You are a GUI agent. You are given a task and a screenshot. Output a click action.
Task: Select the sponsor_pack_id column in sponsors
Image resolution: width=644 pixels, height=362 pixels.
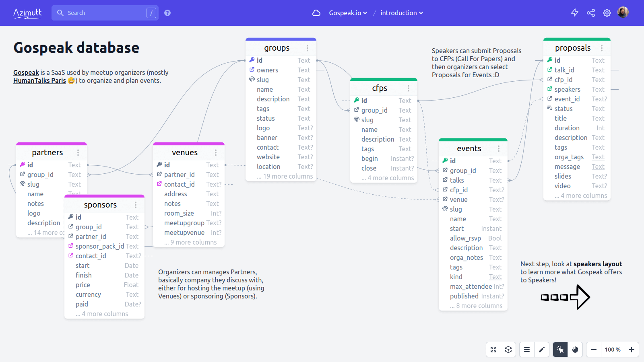pyautogui.click(x=104, y=246)
